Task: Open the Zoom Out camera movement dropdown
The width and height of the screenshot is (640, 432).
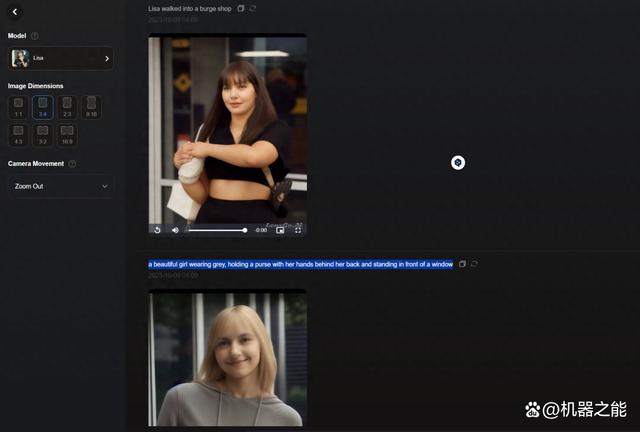Action: pos(61,186)
